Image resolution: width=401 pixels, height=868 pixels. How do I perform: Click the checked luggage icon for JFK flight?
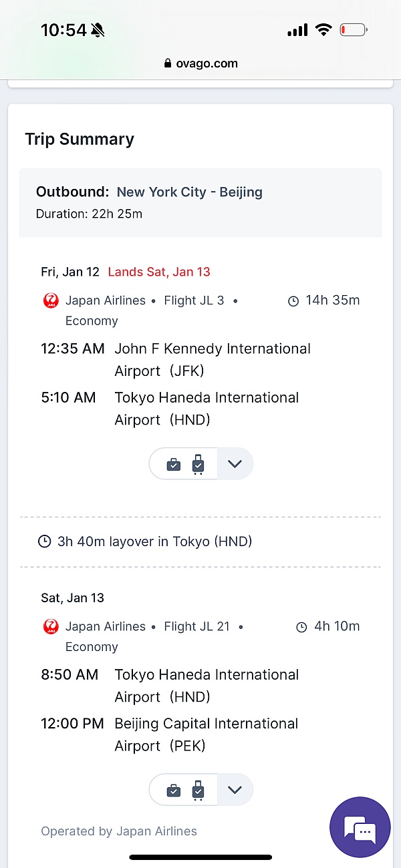point(198,464)
